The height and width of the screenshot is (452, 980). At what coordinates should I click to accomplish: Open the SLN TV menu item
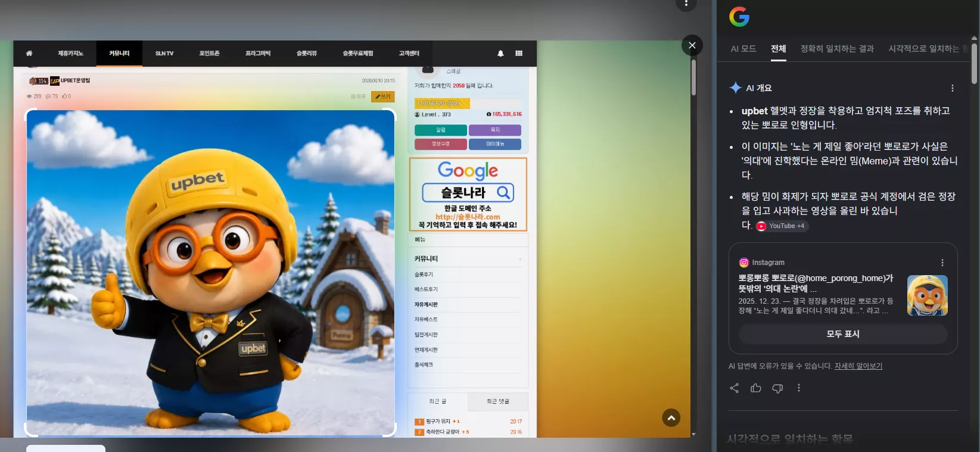(164, 54)
